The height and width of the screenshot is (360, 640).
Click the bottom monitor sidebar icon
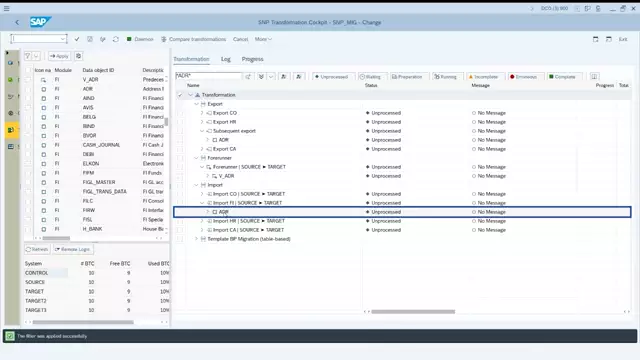[11, 147]
